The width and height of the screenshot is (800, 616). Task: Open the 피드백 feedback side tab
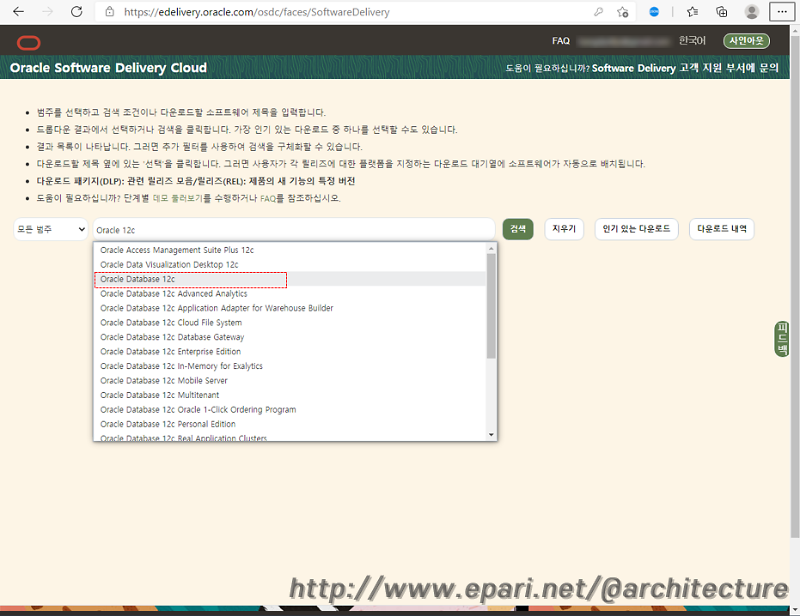[x=782, y=339]
